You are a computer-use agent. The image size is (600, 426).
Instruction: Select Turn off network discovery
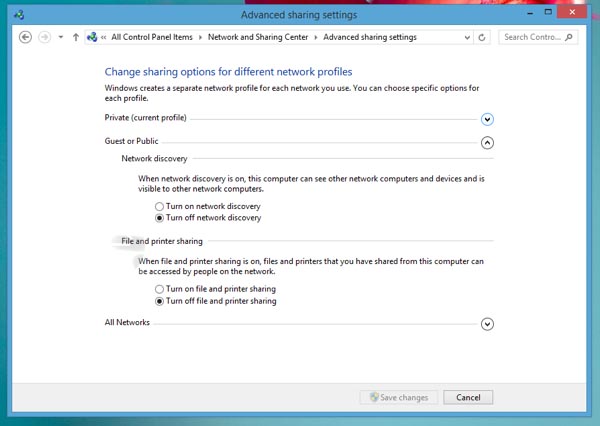(159, 218)
